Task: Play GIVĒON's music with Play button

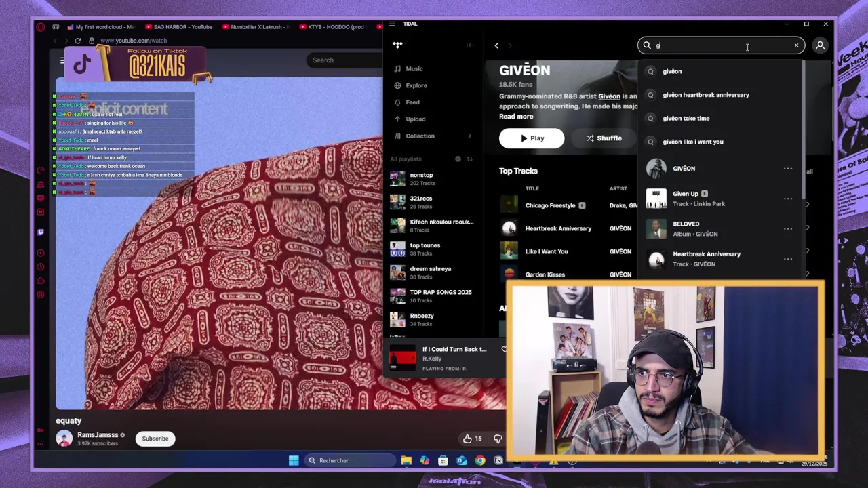Action: (x=532, y=138)
